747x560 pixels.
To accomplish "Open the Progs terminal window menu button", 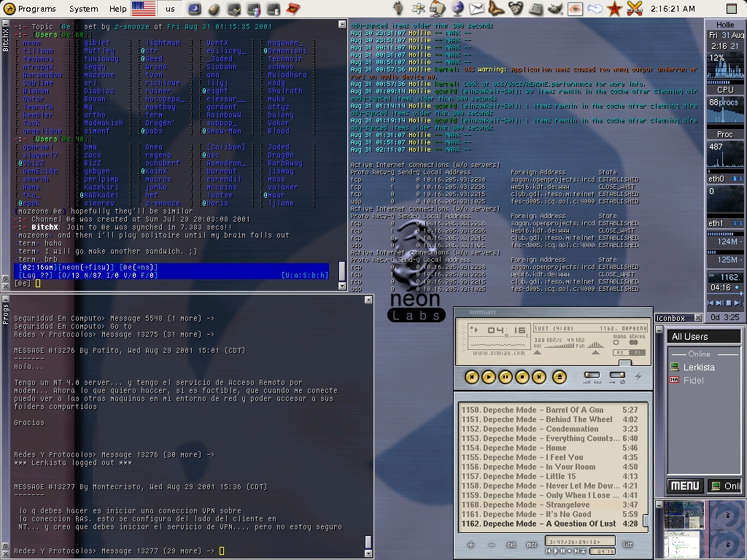I will [5, 298].
